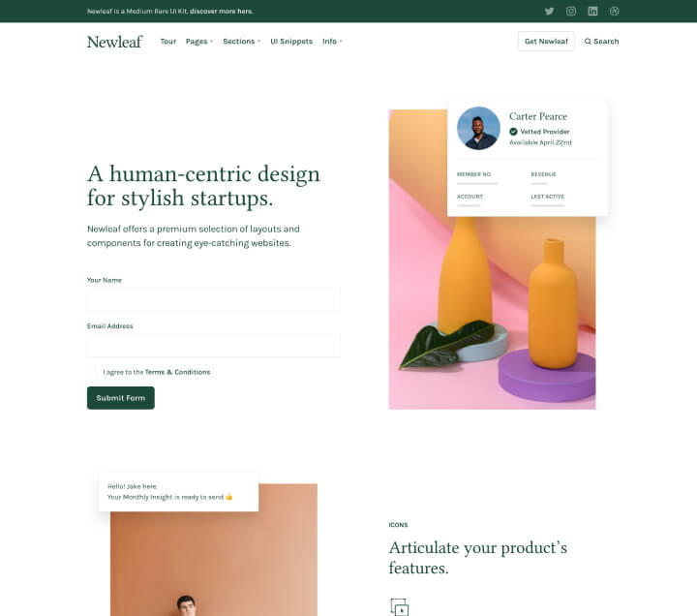Click Carter Pearce's round avatar photo
This screenshot has height=616, width=697.
tap(478, 128)
